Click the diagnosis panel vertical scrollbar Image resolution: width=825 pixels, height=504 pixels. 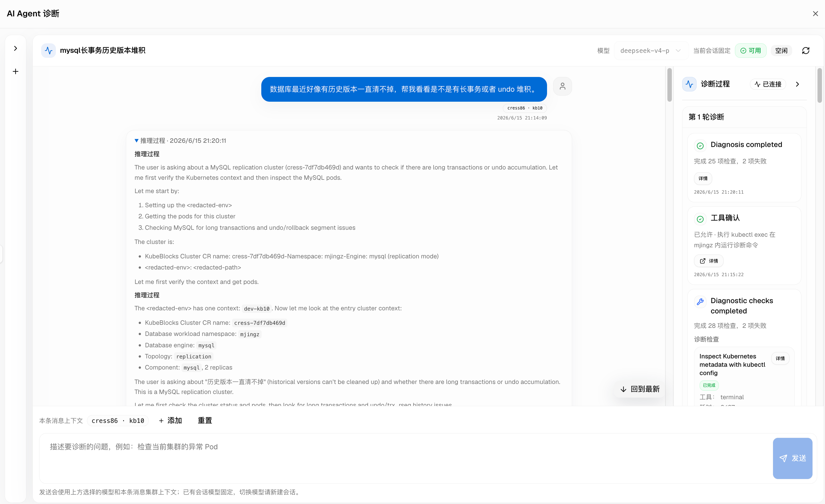tap(819, 85)
